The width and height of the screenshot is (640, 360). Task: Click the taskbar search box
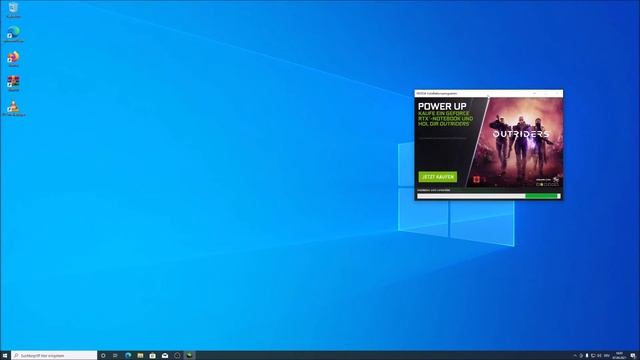pyautogui.click(x=54, y=356)
